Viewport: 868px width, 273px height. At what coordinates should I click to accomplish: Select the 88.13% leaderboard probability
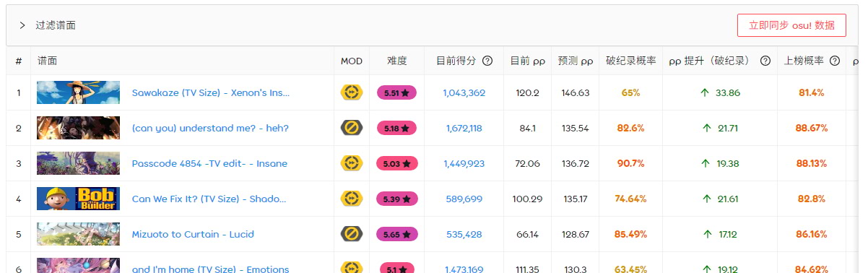812,163
